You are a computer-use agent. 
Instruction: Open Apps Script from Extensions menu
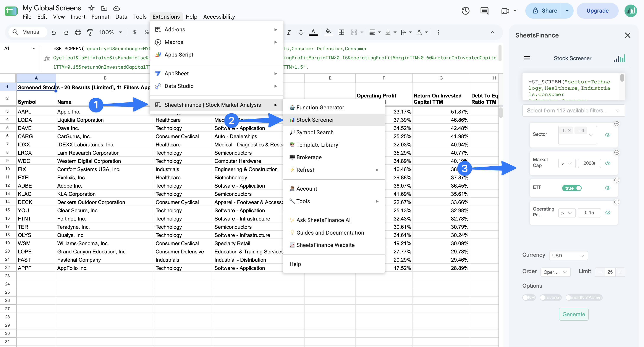(216, 55)
